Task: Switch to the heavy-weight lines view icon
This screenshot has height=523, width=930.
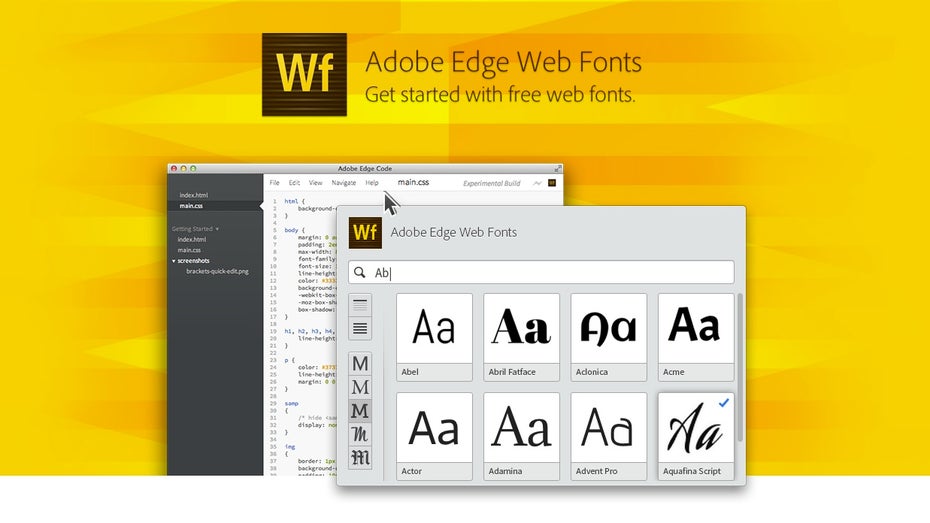Action: [360, 329]
